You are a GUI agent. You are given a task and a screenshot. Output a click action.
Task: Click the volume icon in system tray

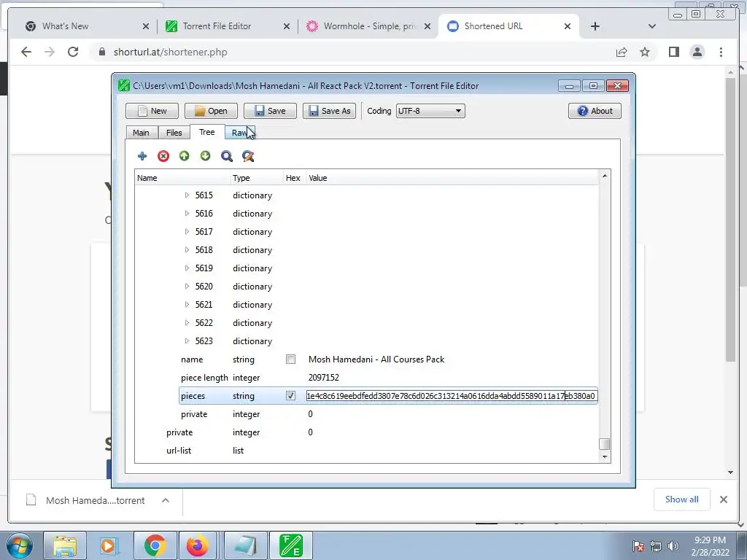coord(673,546)
